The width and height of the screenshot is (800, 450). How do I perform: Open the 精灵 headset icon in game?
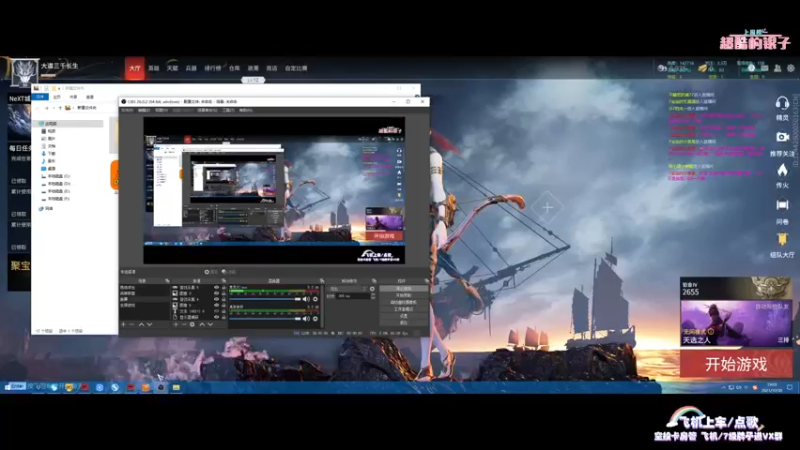coord(782,104)
